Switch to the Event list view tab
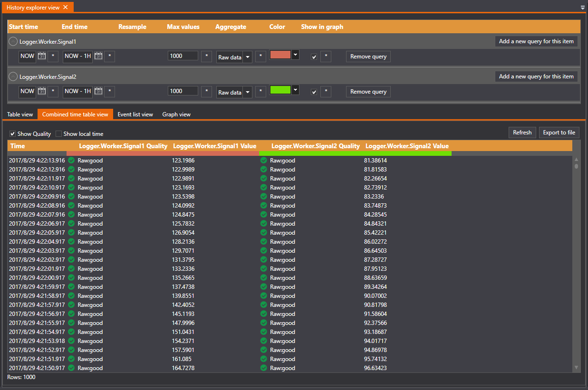Screen dimensions: 588x390 coord(135,114)
